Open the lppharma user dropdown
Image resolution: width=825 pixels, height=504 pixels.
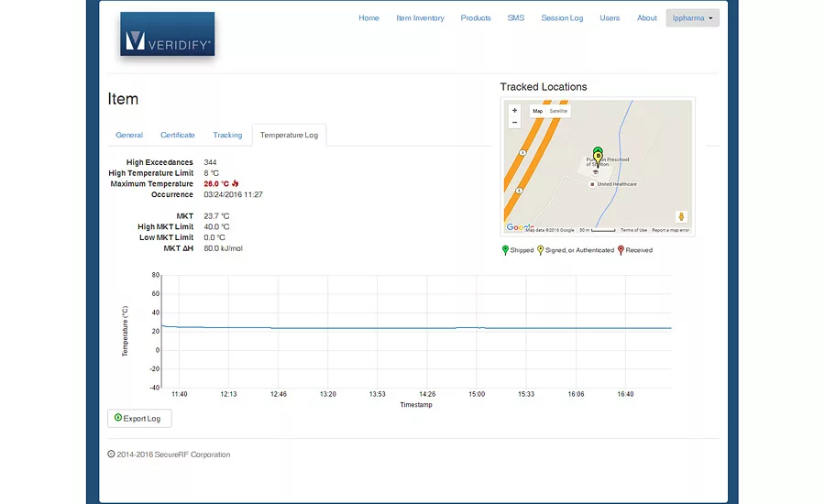[692, 18]
